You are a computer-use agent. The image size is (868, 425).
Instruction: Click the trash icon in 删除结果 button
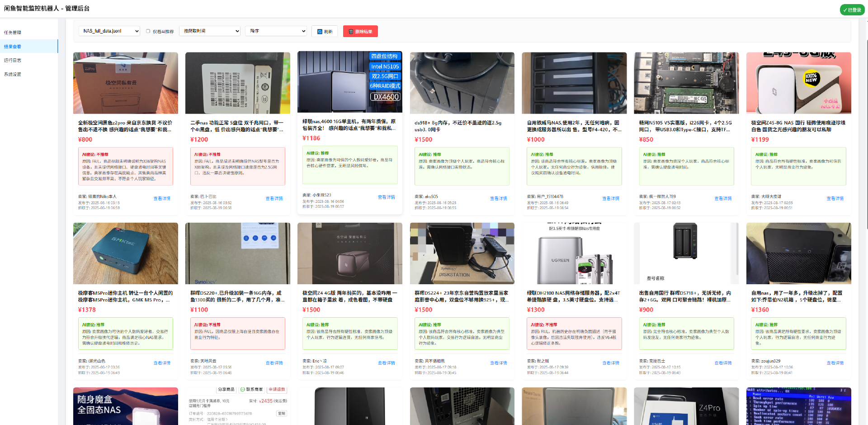tap(351, 32)
